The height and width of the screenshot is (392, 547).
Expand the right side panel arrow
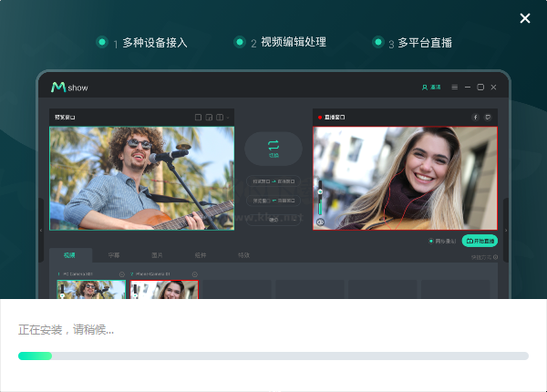pos(506,230)
